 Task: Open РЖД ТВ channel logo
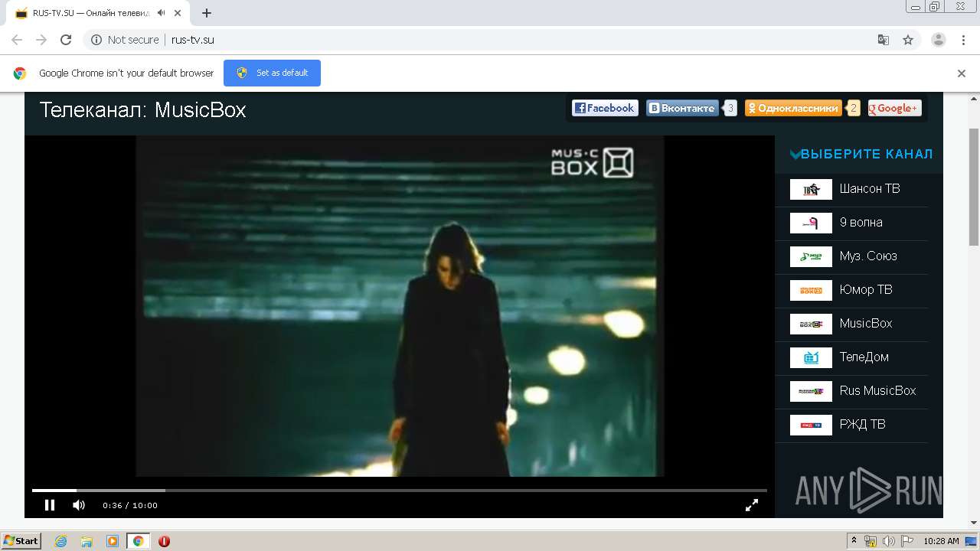[x=811, y=425]
